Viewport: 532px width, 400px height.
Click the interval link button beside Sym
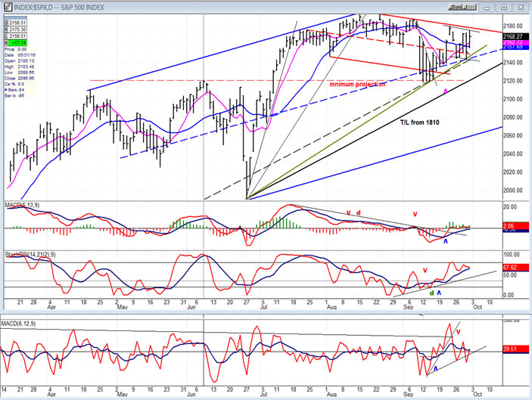pyautogui.click(x=470, y=7)
